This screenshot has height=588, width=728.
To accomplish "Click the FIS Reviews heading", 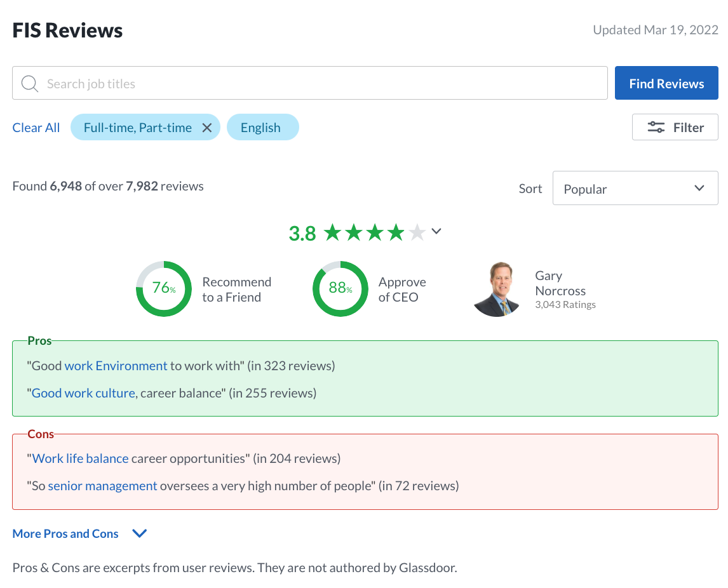I will pos(67,30).
